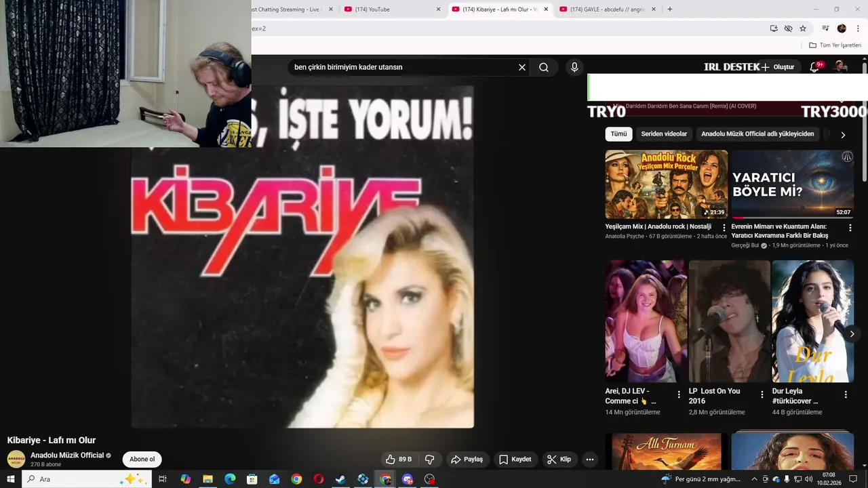The height and width of the screenshot is (488, 868).
Task: Click the Kaydet save button
Action: [x=515, y=459]
